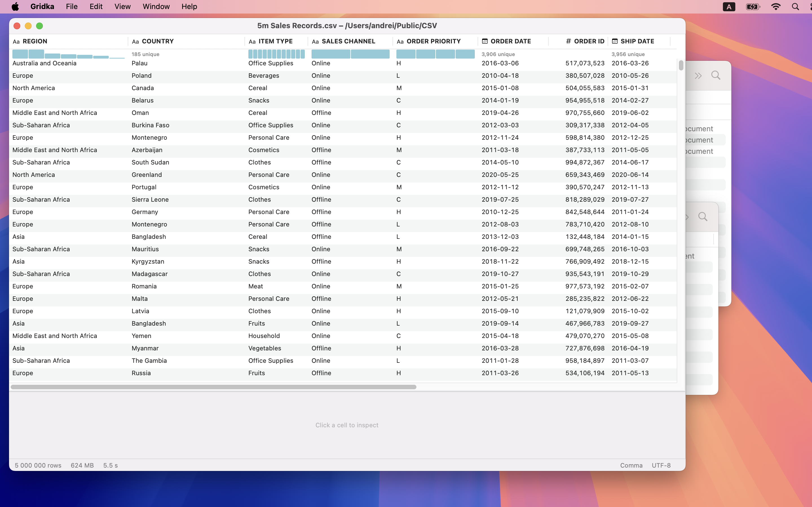812x507 pixels.
Task: Click the Wi-Fi icon in the menu bar
Action: 776,7
